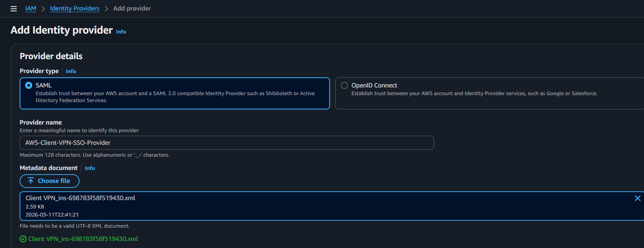Viewport: 644px width, 248px height.
Task: Click the OpenID Connect description text
Action: 474,93
